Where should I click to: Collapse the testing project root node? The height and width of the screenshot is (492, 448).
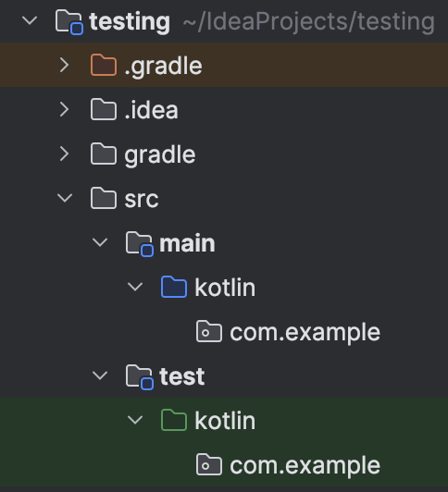[x=30, y=20]
